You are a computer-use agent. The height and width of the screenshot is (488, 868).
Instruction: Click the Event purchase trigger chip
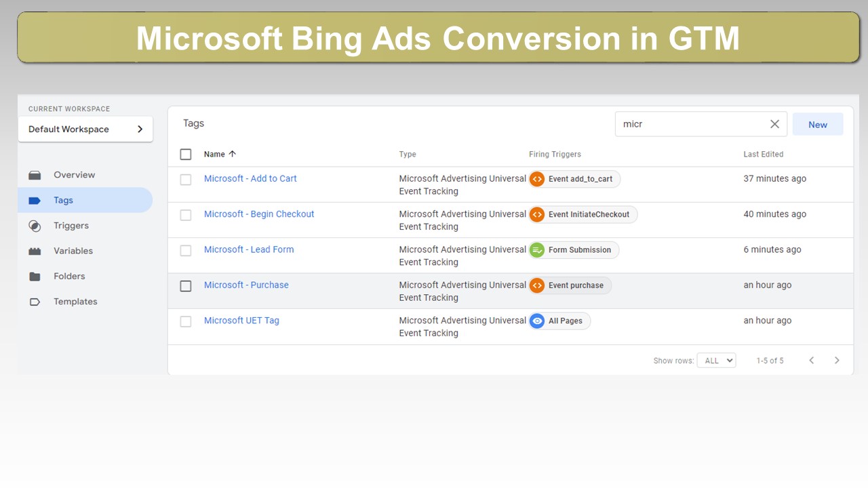point(570,285)
